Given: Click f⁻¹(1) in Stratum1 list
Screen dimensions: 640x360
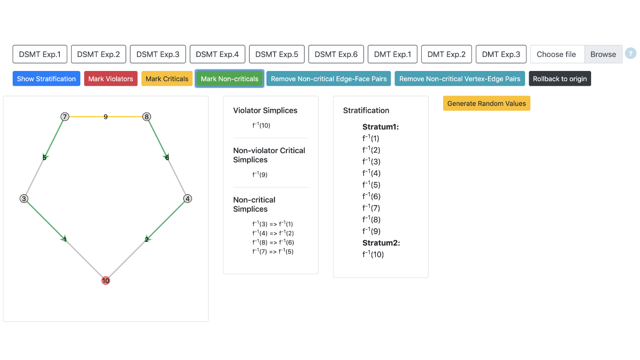Looking at the screenshot, I should (371, 138).
